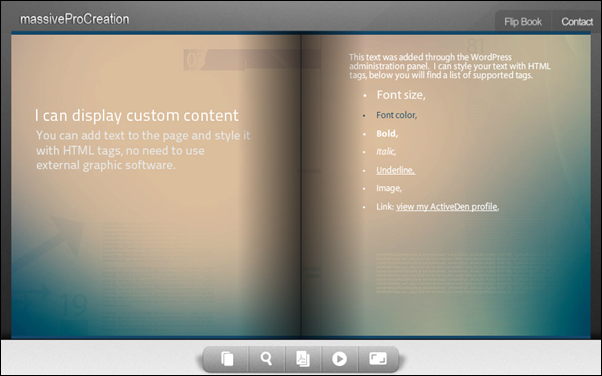Click the 'You can add text' paragraph
Image resolution: width=602 pixels, height=376 pixels.
[x=143, y=150]
